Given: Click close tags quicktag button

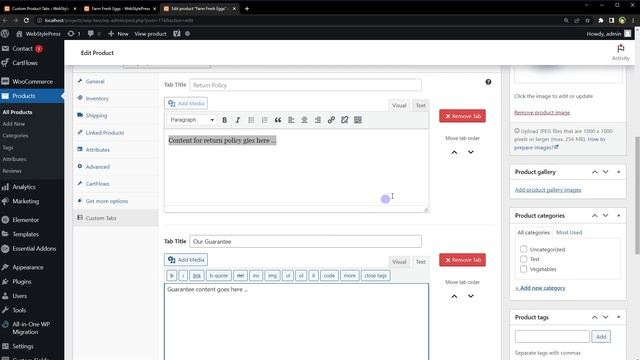Looking at the screenshot, I should pos(376,276).
